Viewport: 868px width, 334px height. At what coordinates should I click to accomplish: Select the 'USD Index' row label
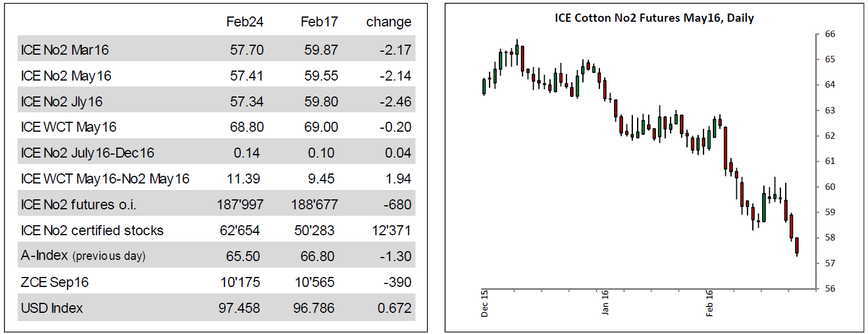point(52,308)
